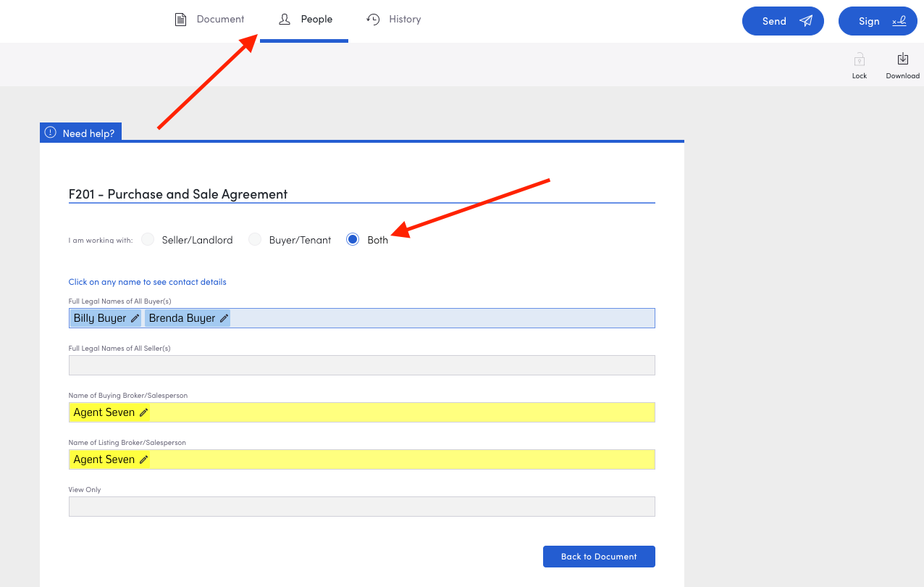Image resolution: width=924 pixels, height=587 pixels.
Task: Select the Seller/Landlord radio button
Action: click(x=148, y=239)
